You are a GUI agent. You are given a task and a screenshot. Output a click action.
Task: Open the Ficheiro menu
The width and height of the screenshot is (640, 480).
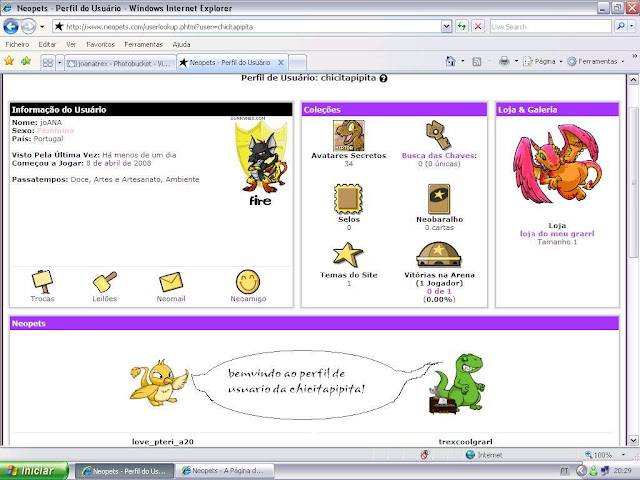(x=17, y=44)
